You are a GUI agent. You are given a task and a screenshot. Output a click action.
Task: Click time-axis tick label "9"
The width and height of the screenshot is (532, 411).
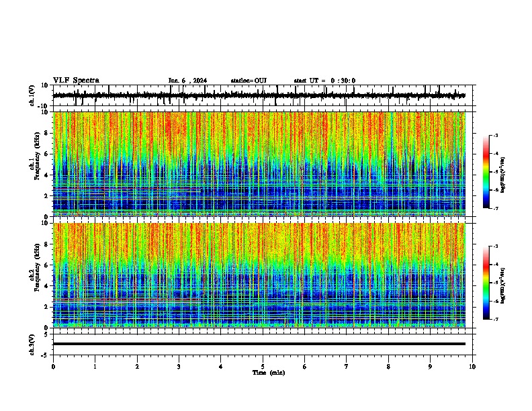click(430, 367)
